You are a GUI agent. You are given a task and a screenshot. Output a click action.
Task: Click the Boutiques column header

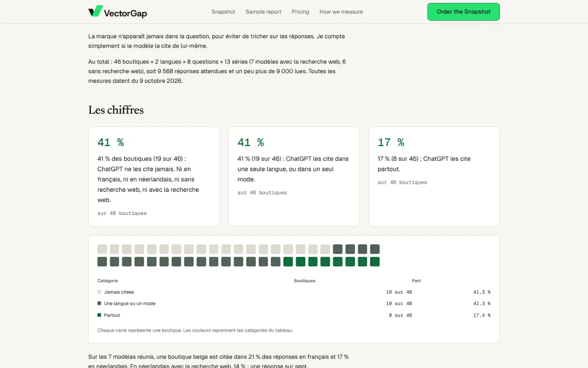point(304,281)
